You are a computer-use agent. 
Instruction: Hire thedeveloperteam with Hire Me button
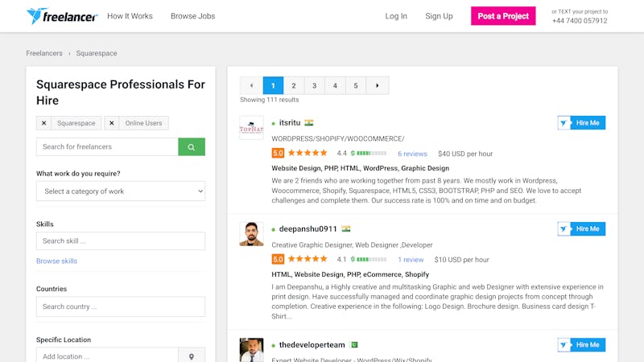pos(581,345)
